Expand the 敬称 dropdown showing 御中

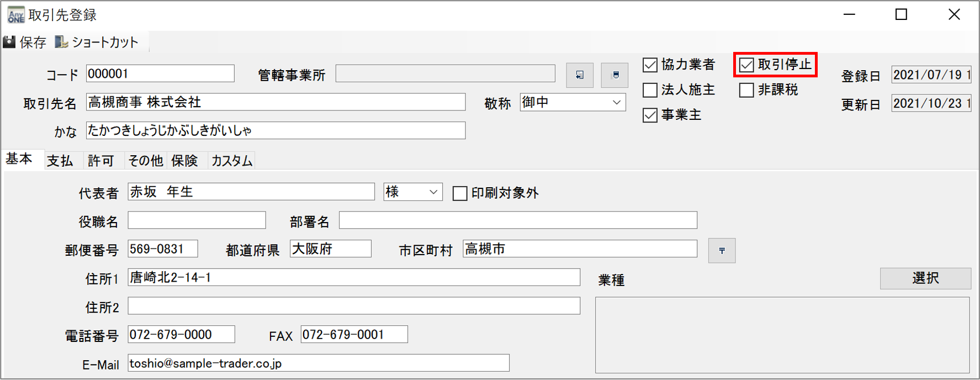(616, 103)
